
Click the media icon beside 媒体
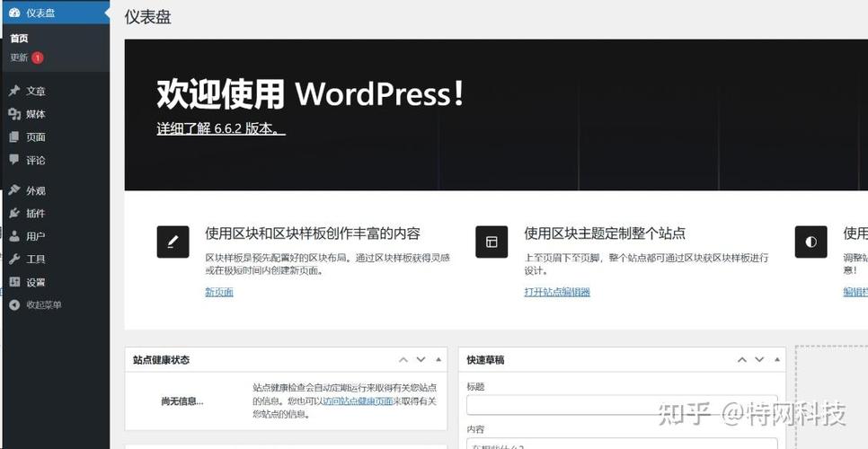14,114
